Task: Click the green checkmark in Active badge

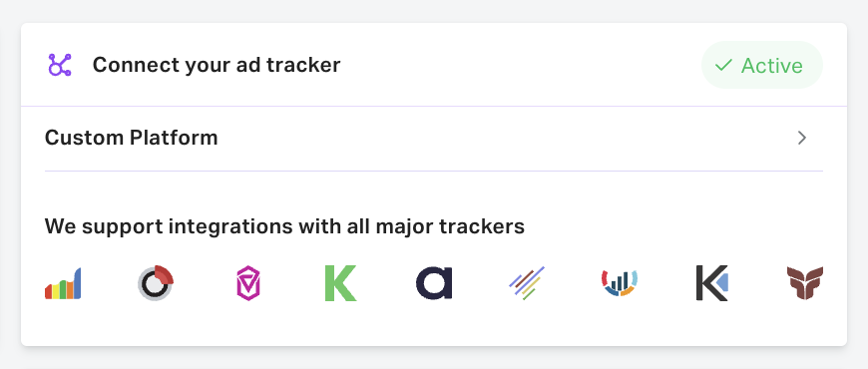Action: (723, 65)
